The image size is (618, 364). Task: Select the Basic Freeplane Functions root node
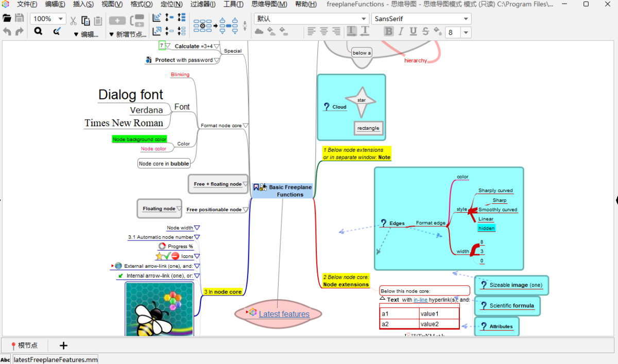tap(290, 190)
